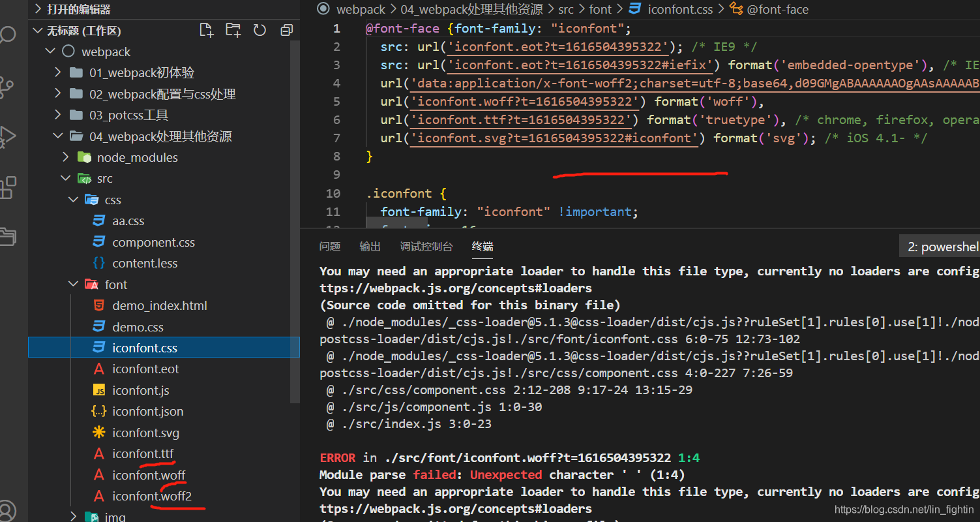Select iconfont.css in the explorer
Viewport: 980px width, 522px height.
point(164,348)
